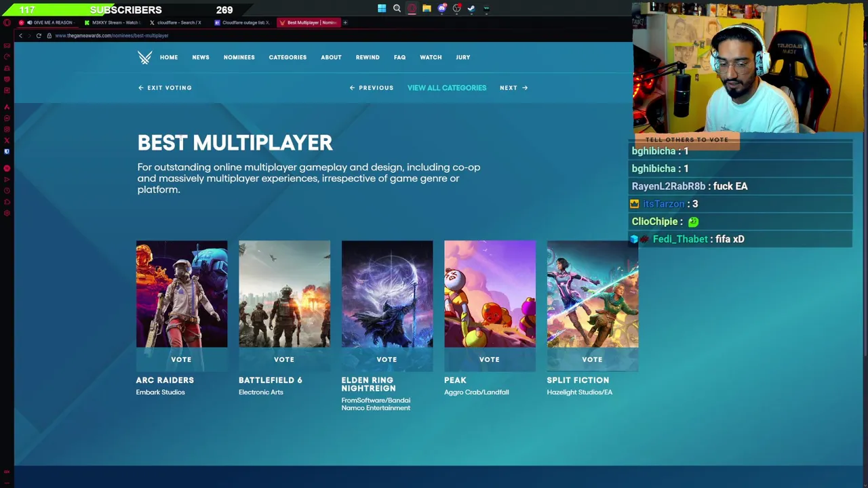Open History clock icon in sidebar
Image resolution: width=868 pixels, height=488 pixels.
[x=7, y=190]
